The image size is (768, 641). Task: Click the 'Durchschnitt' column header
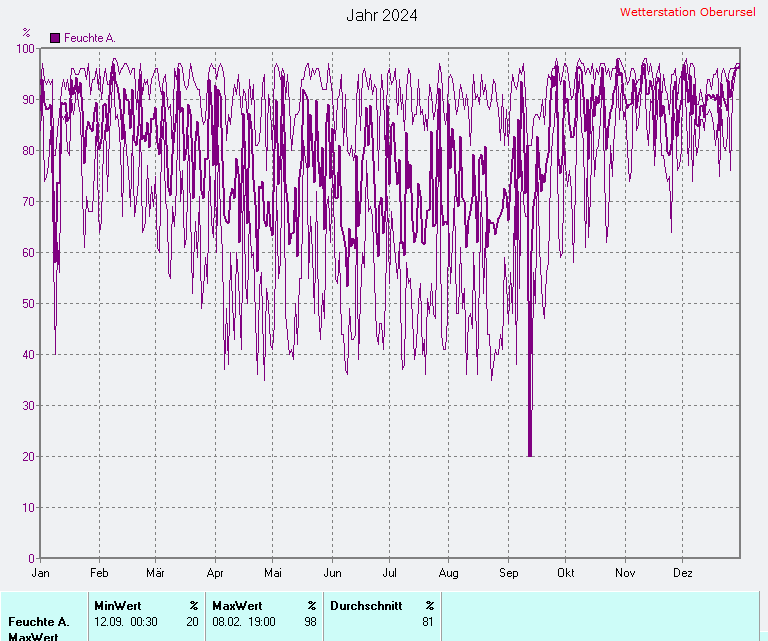(366, 606)
